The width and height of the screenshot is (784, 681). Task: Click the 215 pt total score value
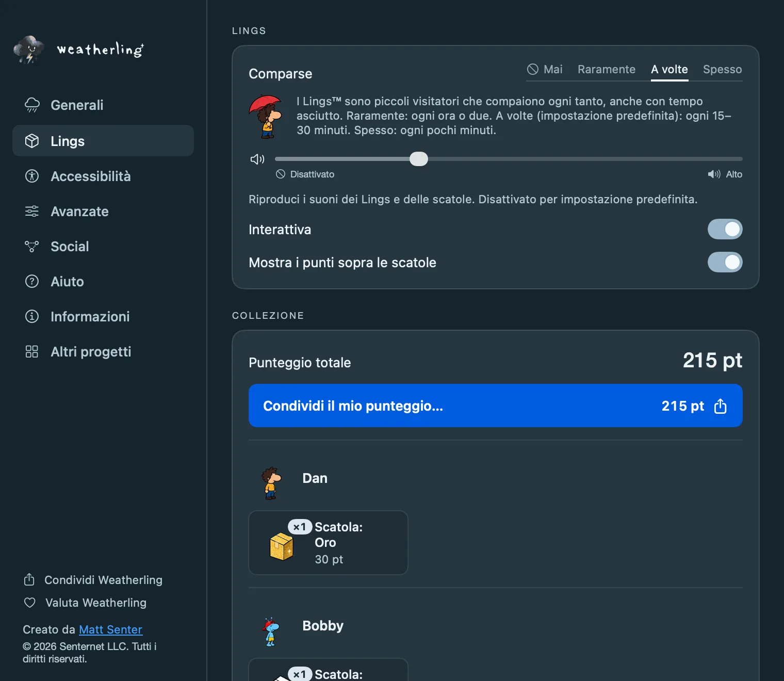(712, 360)
